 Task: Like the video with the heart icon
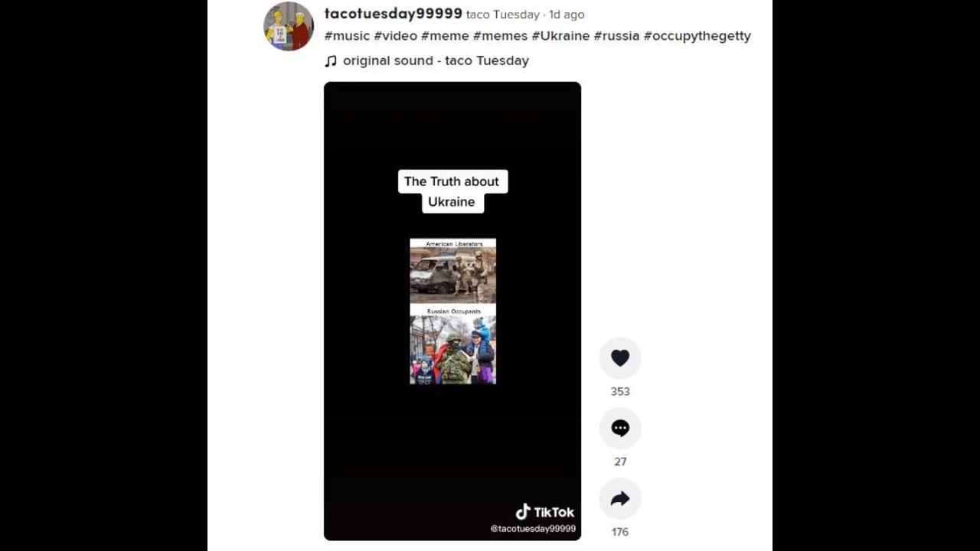coord(620,358)
